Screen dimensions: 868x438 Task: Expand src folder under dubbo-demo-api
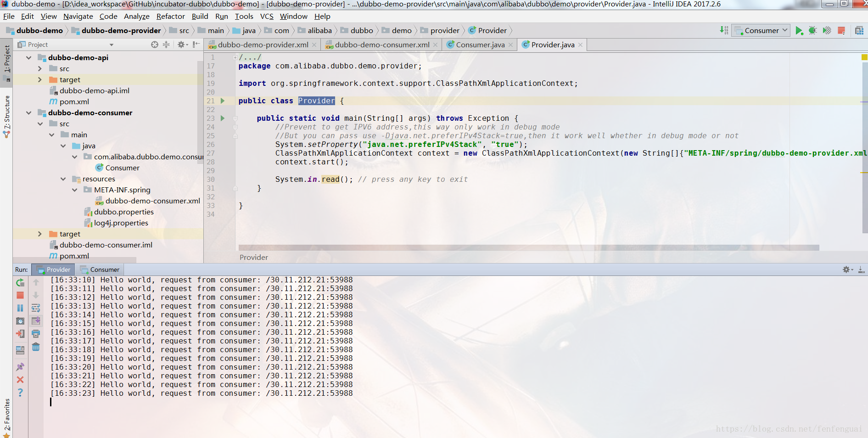[40, 68]
